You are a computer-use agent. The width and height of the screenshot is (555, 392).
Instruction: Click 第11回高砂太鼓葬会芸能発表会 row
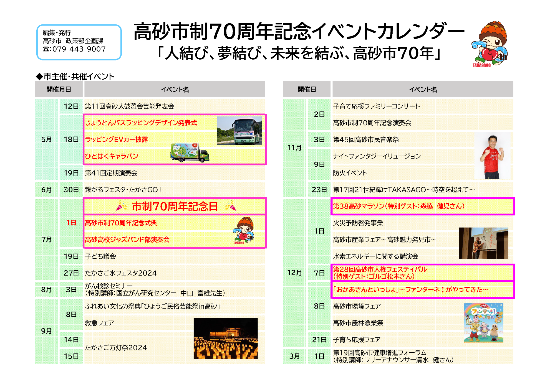click(175, 106)
